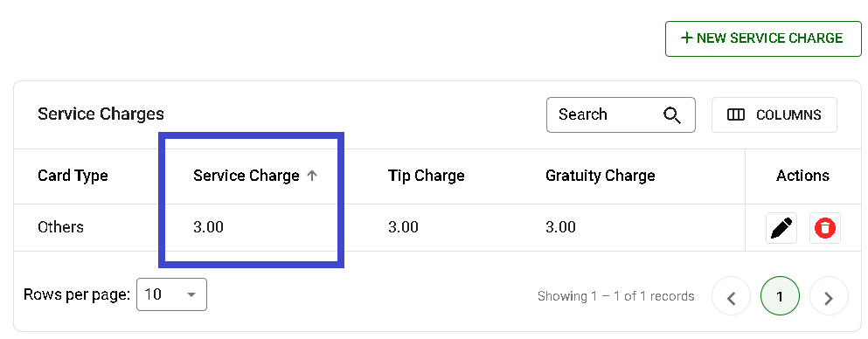Delete the Others service charge row
The width and height of the screenshot is (868, 339).
pos(825,228)
